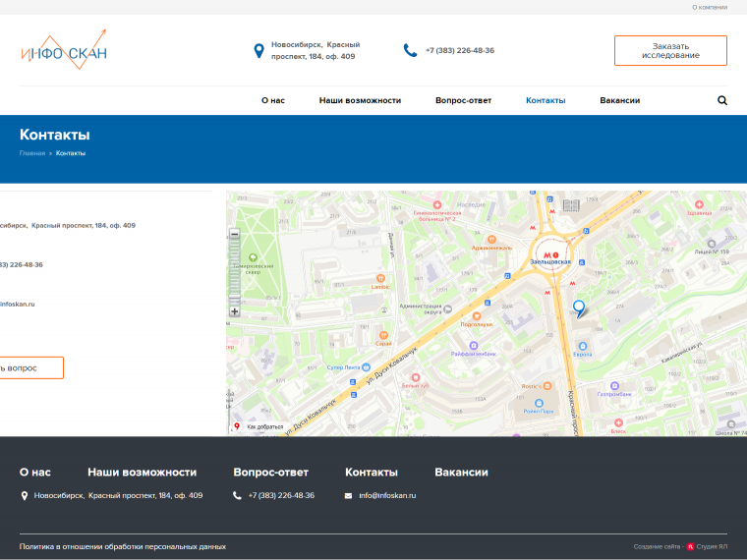
Task: Open footer О нас link
Action: [34, 473]
